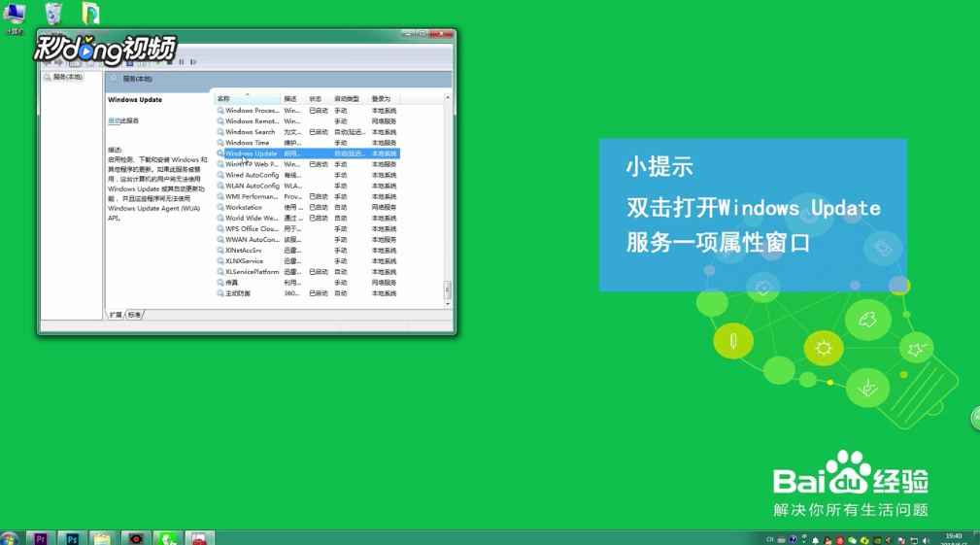This screenshot has width=980, height=545.
Task: Select the WPS Office Clou... service row
Action: (x=307, y=228)
